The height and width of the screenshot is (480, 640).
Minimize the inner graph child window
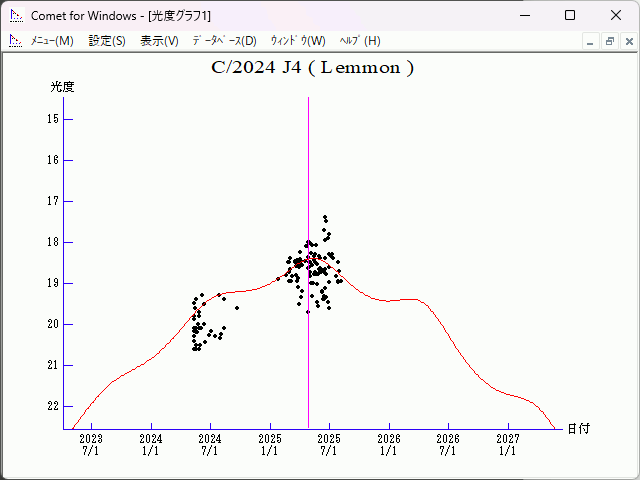click(591, 41)
